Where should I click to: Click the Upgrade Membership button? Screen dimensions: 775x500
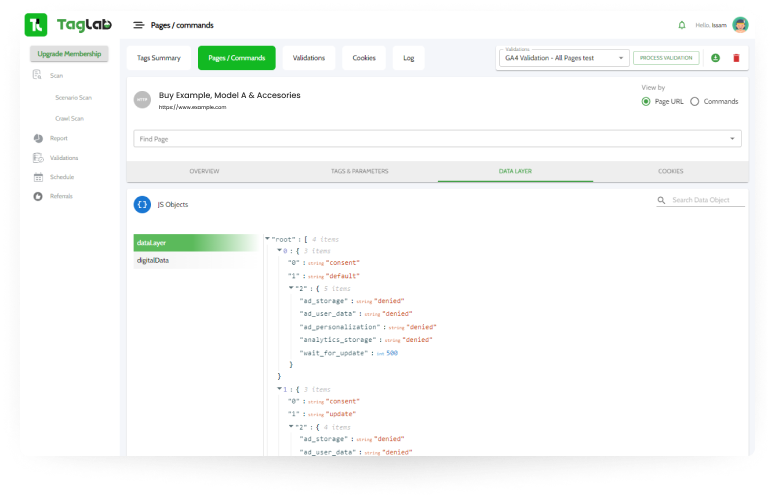[69, 54]
